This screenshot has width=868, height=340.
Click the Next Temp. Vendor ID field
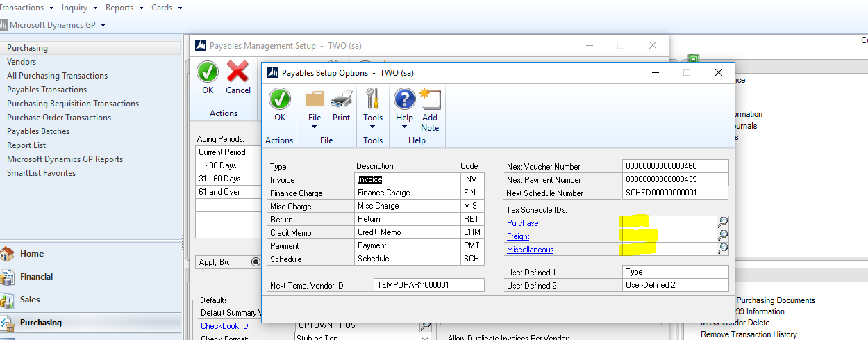[429, 285]
